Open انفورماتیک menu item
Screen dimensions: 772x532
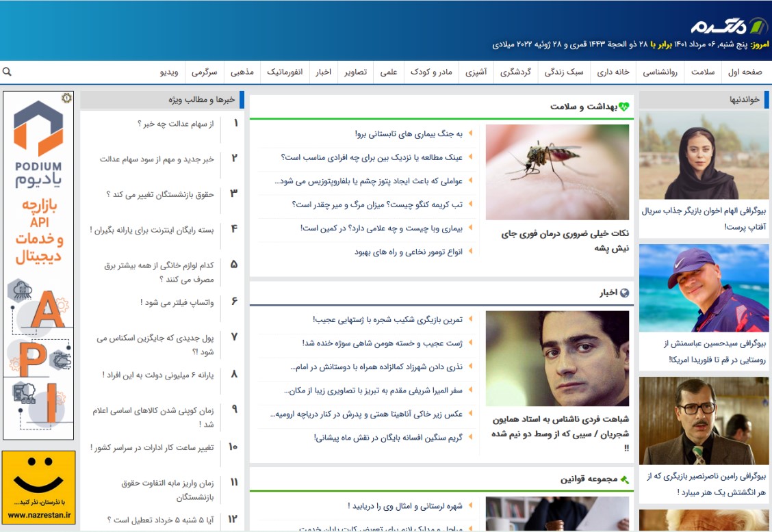point(285,72)
